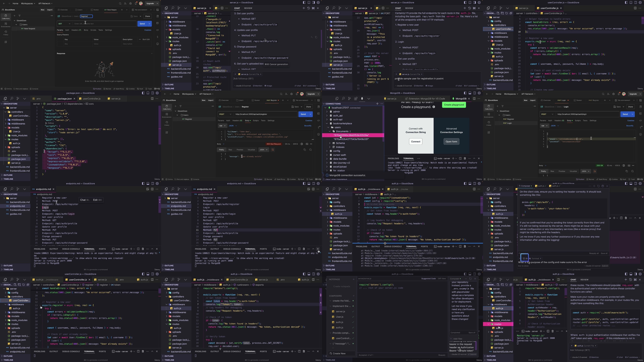Viewport: 644px width, 362px height.
Task: Expand the admin database in MongoDB connections
Action: click(327, 112)
